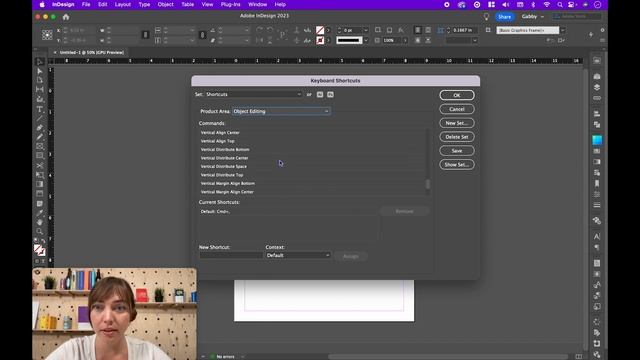Open the Gabby workspace switcher dropdown
Viewport: 640px width, 360px height.
533,17
